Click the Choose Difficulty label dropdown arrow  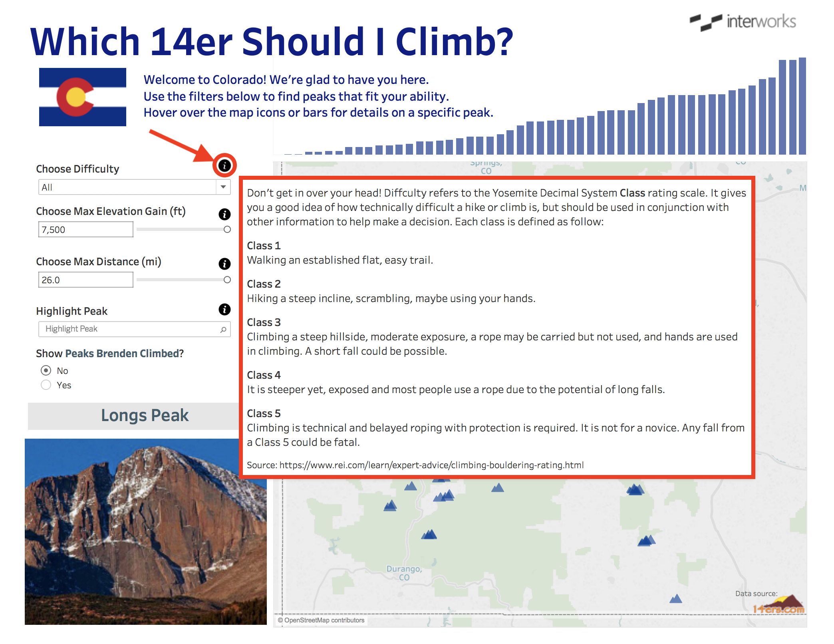223,187
